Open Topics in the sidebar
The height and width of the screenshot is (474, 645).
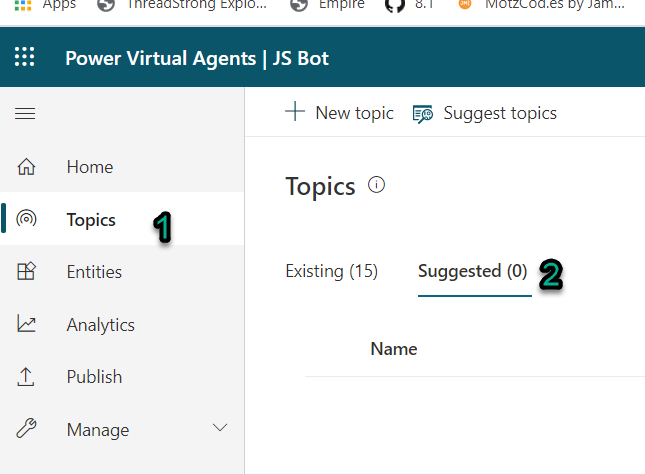point(122,218)
